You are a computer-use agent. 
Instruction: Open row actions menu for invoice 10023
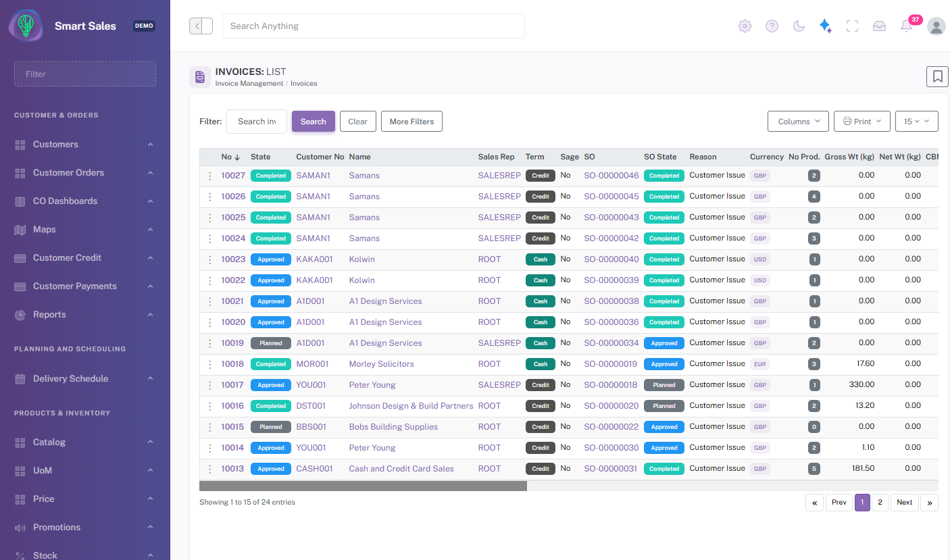pyautogui.click(x=209, y=259)
